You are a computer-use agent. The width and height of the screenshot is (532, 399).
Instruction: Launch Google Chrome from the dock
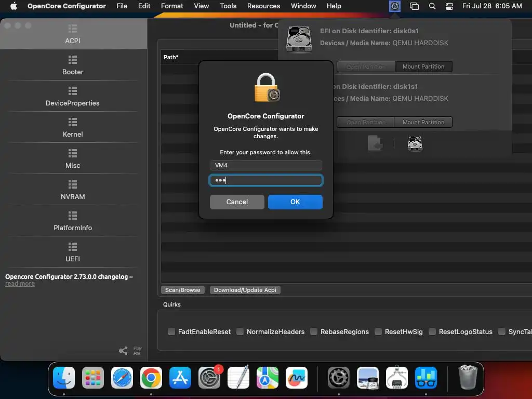click(151, 377)
